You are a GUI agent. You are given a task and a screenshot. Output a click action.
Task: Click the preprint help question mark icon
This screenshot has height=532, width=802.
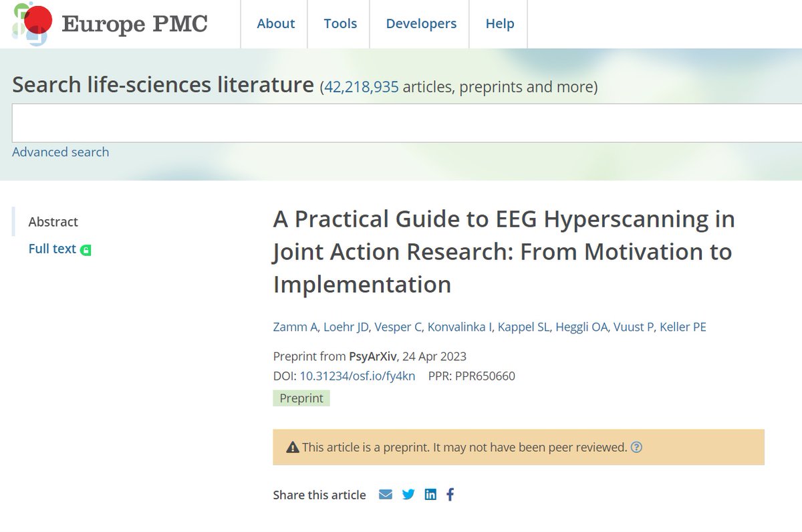[x=636, y=447]
